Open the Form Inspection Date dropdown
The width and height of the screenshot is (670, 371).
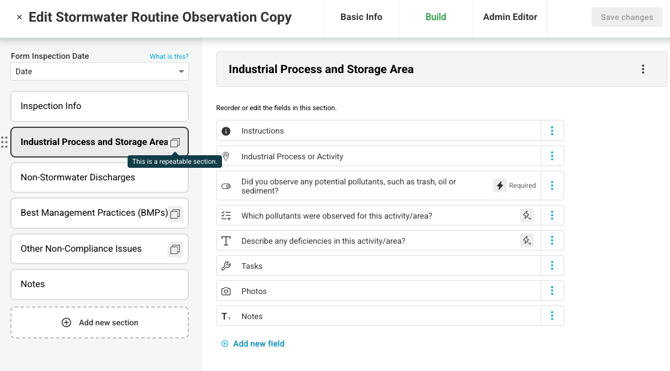[x=100, y=71]
